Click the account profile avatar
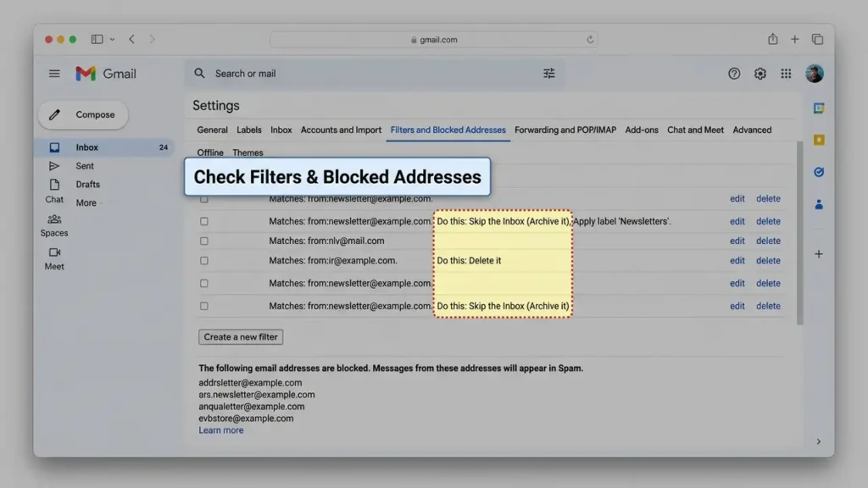 pos(815,74)
